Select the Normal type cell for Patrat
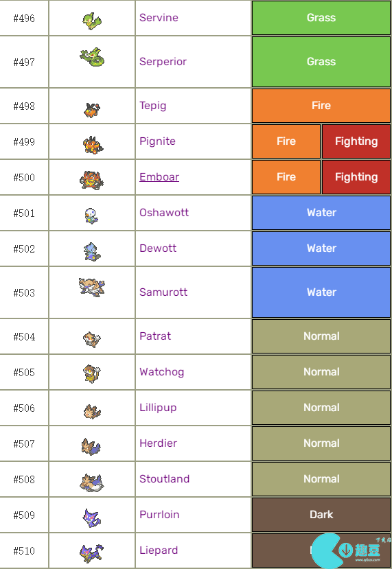This screenshot has width=392, height=569. [x=321, y=336]
